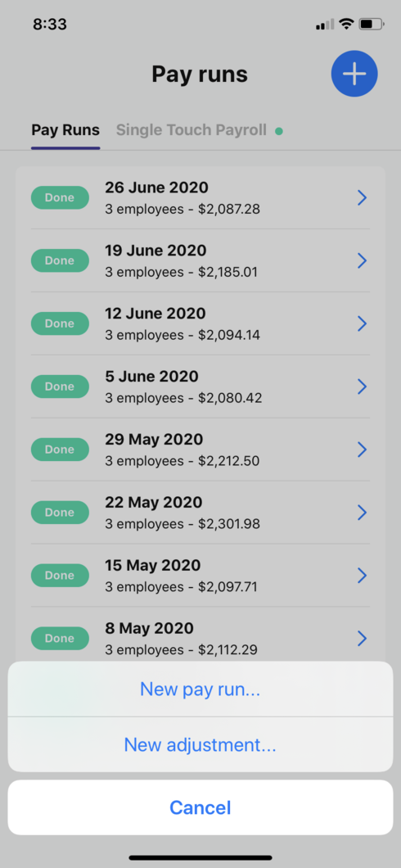Dismiss the action sheet with Cancel
The height and width of the screenshot is (868, 401).
200,807
